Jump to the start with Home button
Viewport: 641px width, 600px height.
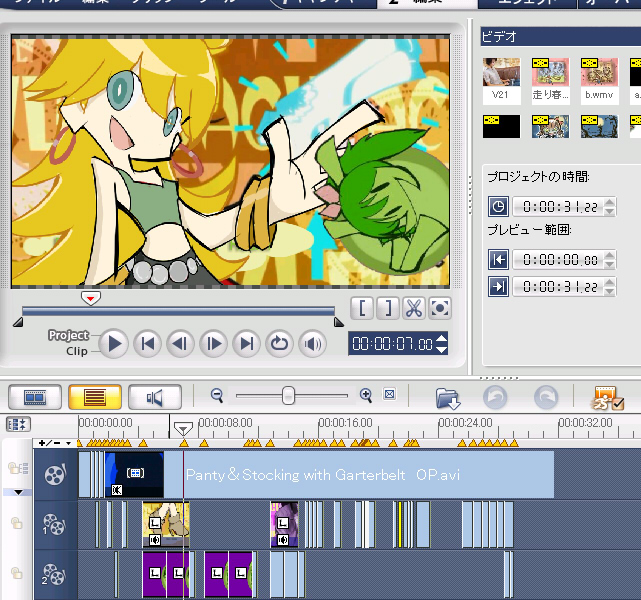click(x=148, y=344)
